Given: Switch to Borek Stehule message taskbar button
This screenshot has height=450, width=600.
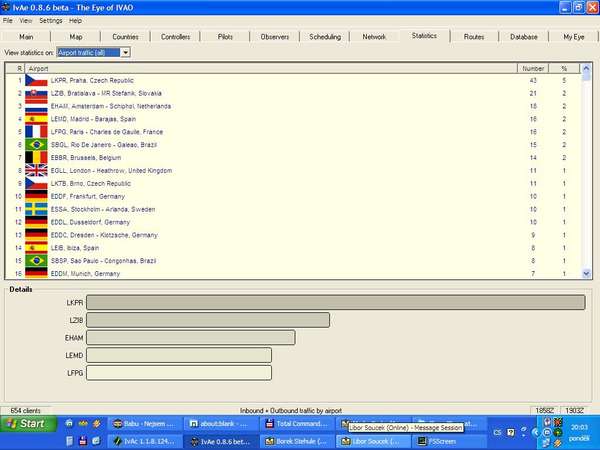Looking at the screenshot, I should [297, 442].
